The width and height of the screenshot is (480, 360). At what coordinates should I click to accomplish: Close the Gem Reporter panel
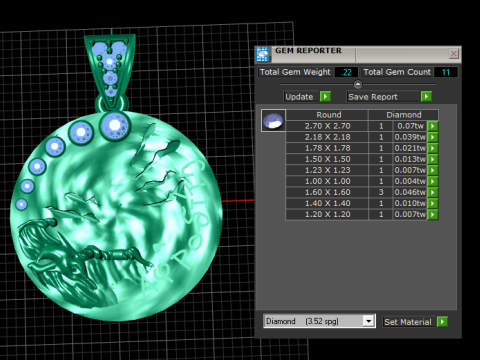[x=454, y=54]
